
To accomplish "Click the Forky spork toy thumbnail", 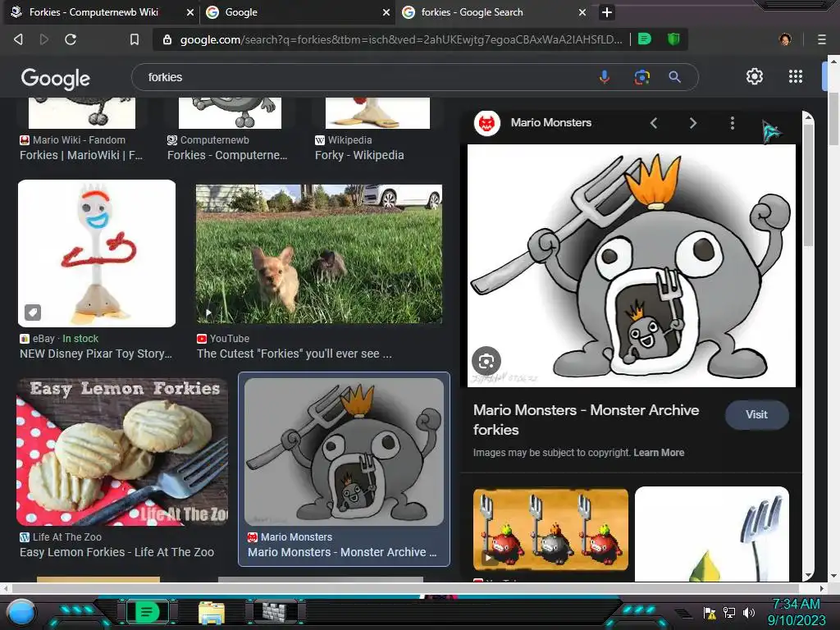I will point(97,253).
